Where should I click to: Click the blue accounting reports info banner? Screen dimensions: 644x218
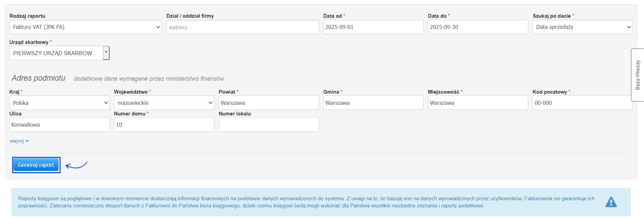(x=302, y=202)
